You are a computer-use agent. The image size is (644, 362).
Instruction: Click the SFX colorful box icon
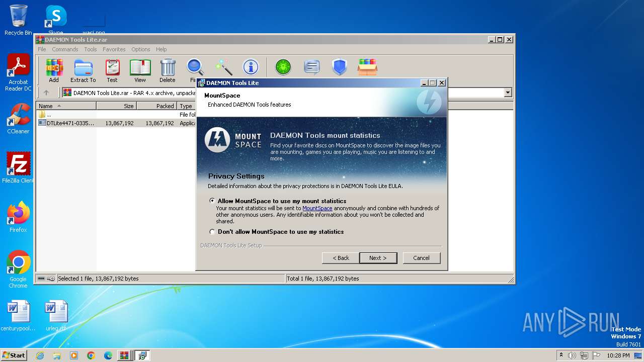tap(367, 67)
